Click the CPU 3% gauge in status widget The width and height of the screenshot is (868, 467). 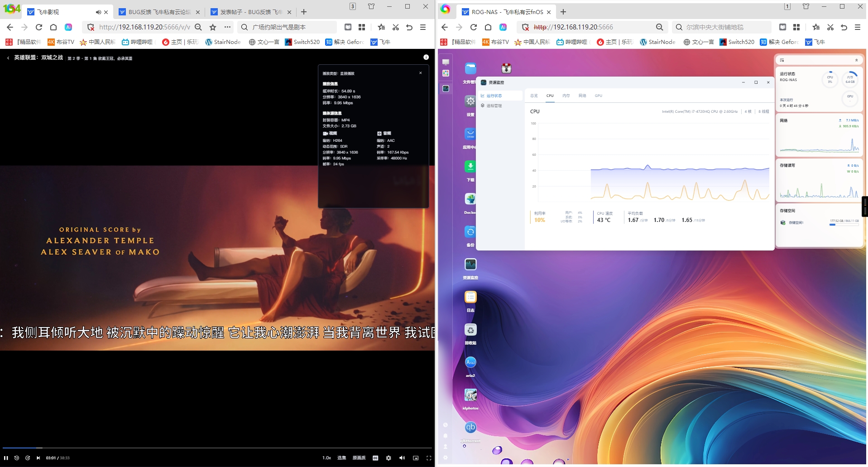pos(830,79)
